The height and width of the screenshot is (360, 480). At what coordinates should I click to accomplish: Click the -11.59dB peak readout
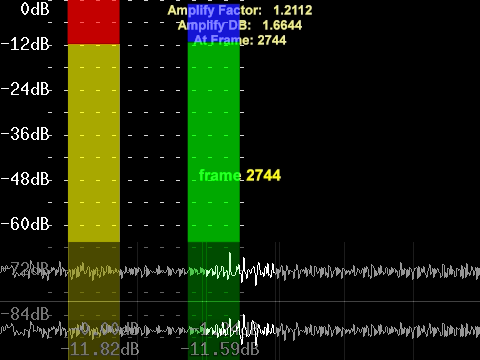click(x=220, y=349)
